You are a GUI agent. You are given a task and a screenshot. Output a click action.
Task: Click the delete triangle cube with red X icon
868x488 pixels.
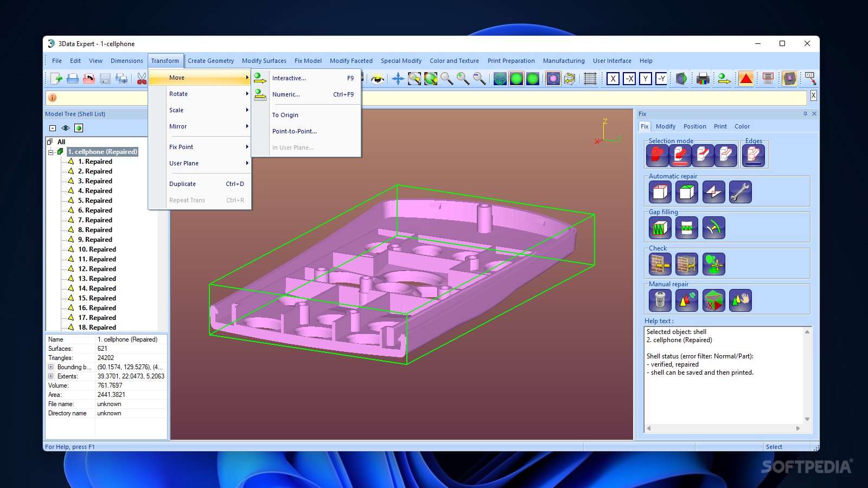(713, 300)
